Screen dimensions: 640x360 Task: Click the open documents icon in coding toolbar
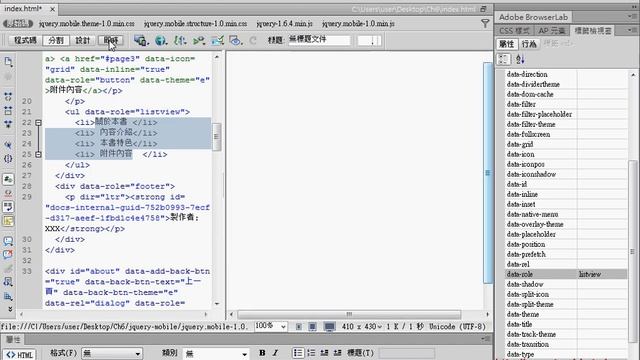(x=8, y=62)
